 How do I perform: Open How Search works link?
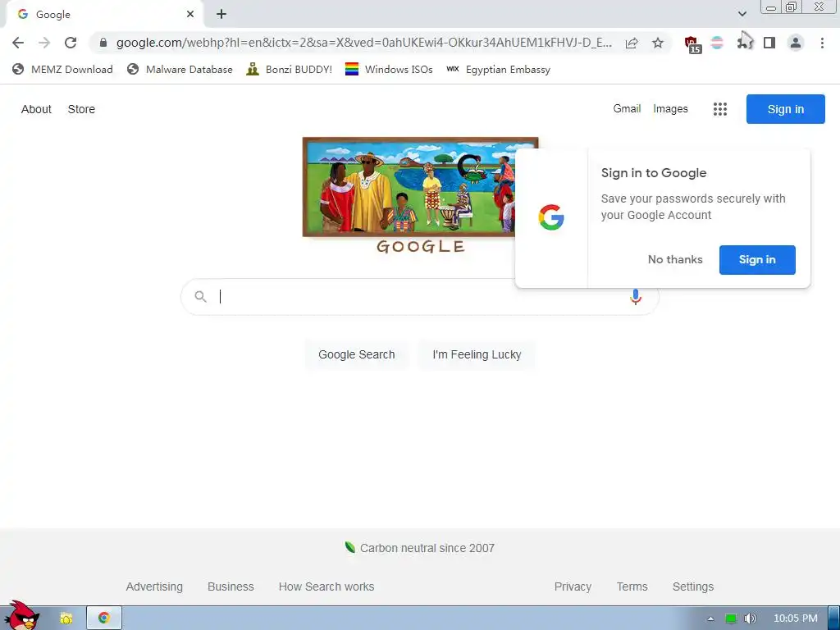point(326,587)
